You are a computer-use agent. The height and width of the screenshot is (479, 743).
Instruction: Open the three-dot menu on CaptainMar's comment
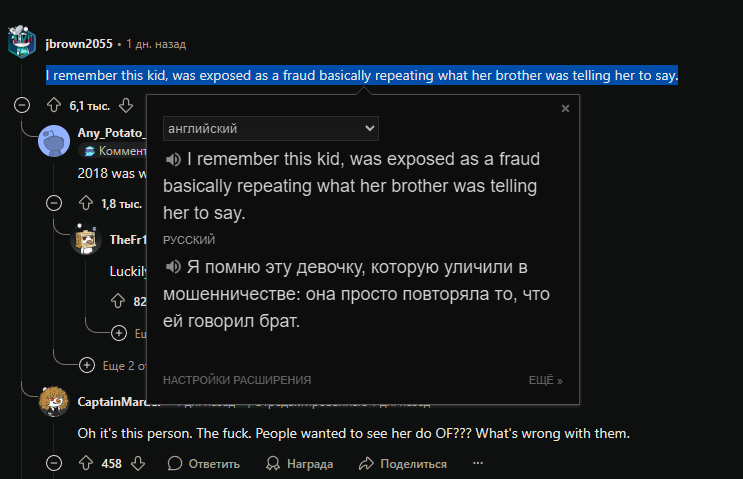point(478,463)
